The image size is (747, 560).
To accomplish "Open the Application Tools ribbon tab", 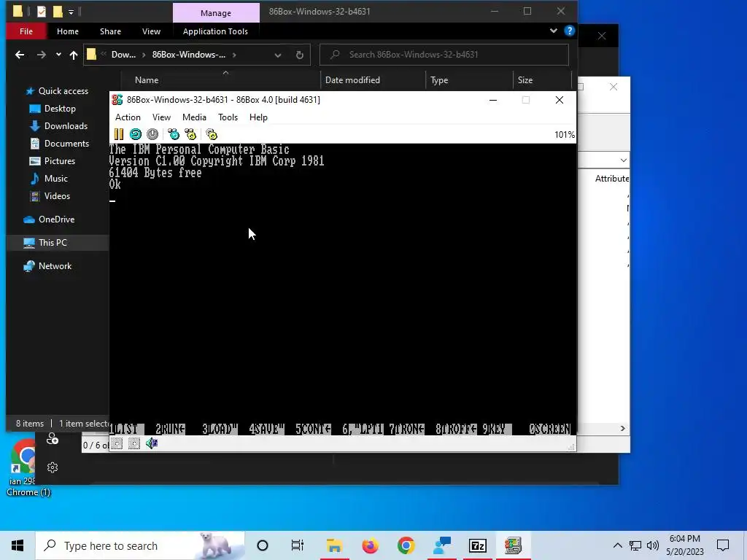I will (215, 31).
